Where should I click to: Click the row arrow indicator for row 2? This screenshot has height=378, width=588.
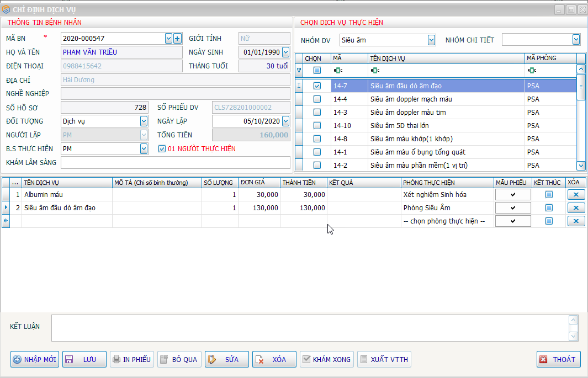[x=6, y=207]
